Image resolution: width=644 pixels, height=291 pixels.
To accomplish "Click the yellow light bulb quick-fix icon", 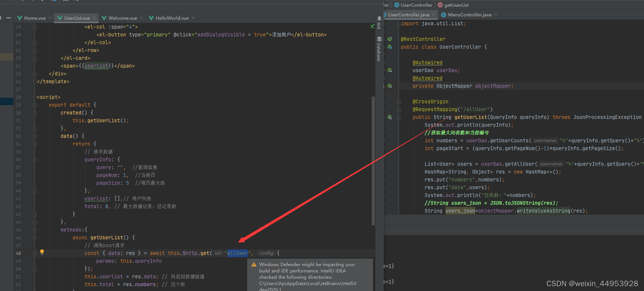I will (42, 252).
